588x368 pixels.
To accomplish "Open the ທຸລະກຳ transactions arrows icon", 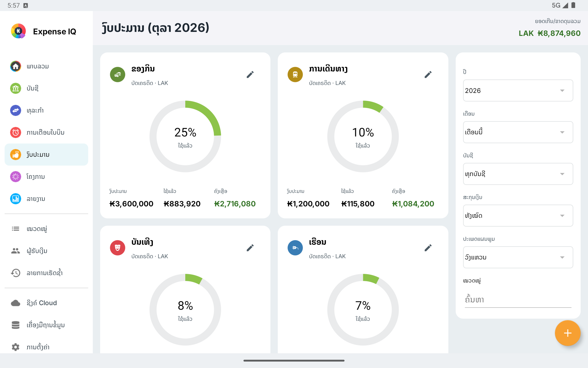I will 16,110.
